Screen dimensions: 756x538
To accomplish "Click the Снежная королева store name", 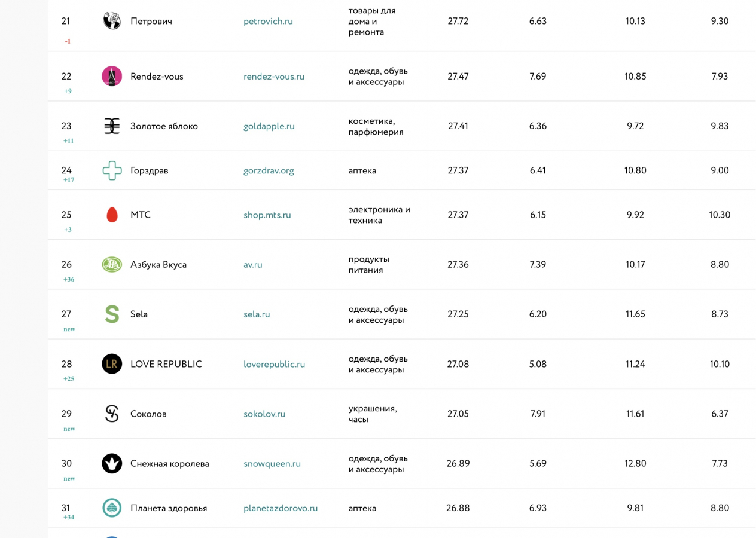I will [x=170, y=463].
